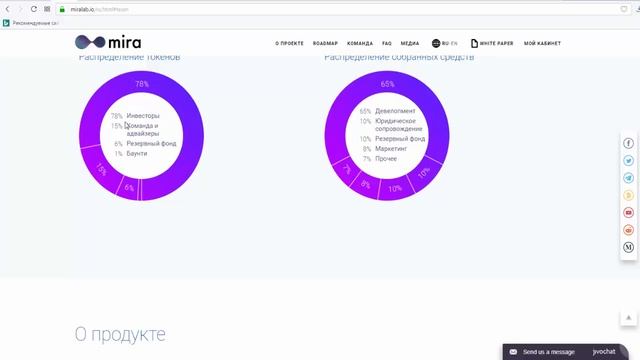Viewport: 640px width, 360px height.
Task: Open the Send us a message chat
Action: pyautogui.click(x=566, y=352)
